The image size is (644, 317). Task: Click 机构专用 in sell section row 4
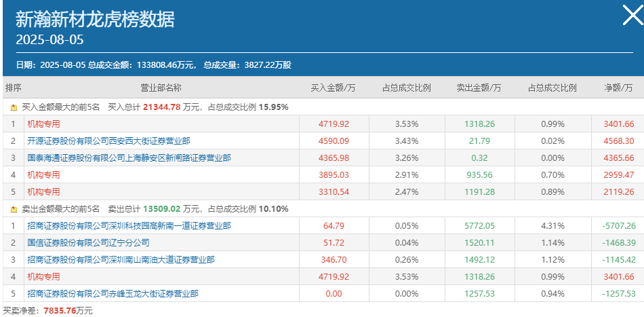[43, 277]
